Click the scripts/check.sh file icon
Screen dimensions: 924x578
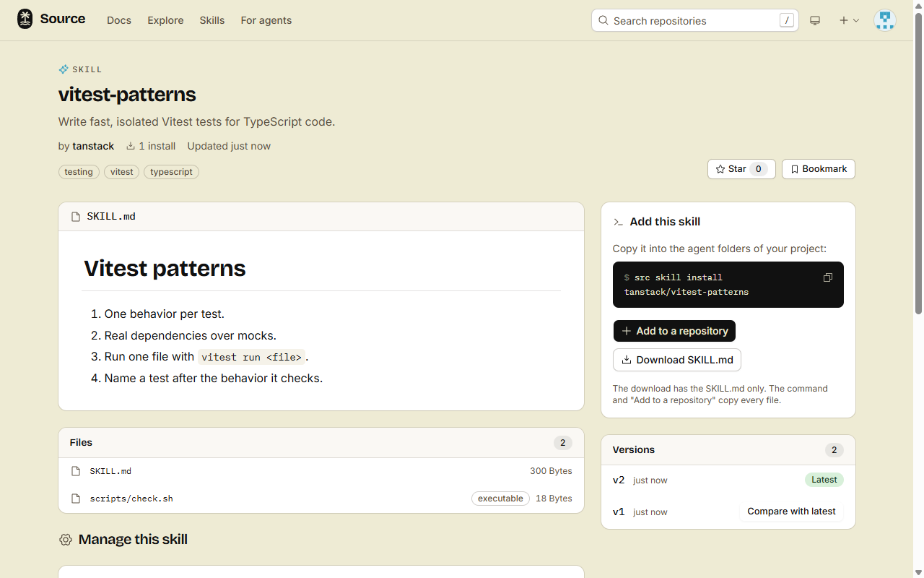tap(76, 499)
